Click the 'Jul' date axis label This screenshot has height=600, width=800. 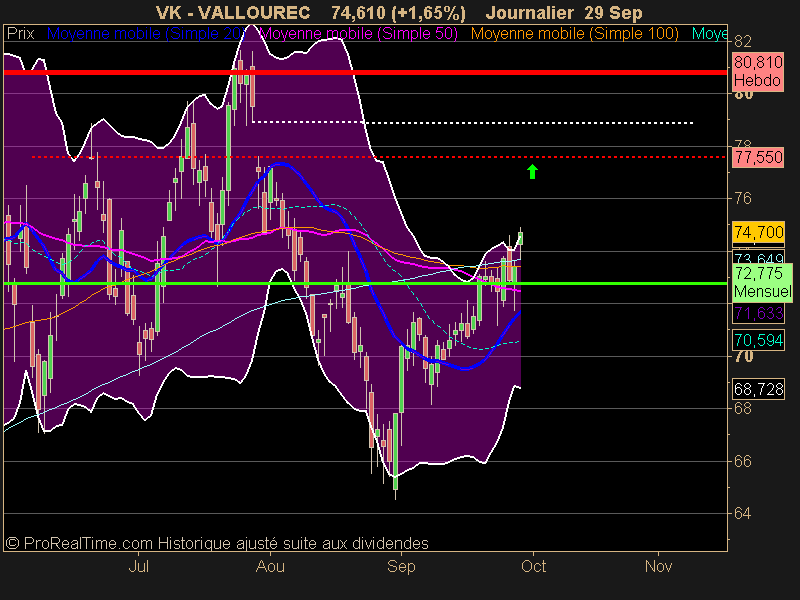pyautogui.click(x=139, y=566)
